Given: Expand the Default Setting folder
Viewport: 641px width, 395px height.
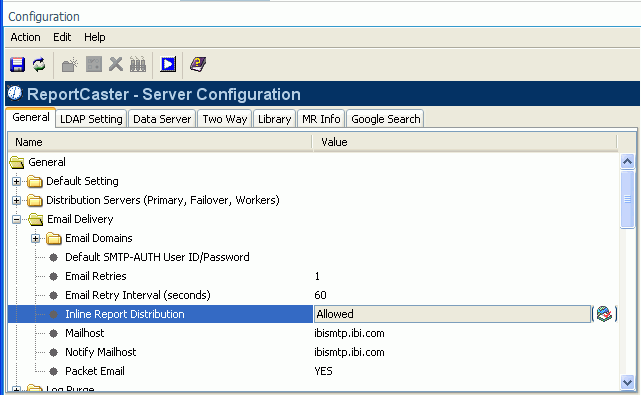Looking at the screenshot, I should pyautogui.click(x=16, y=181).
